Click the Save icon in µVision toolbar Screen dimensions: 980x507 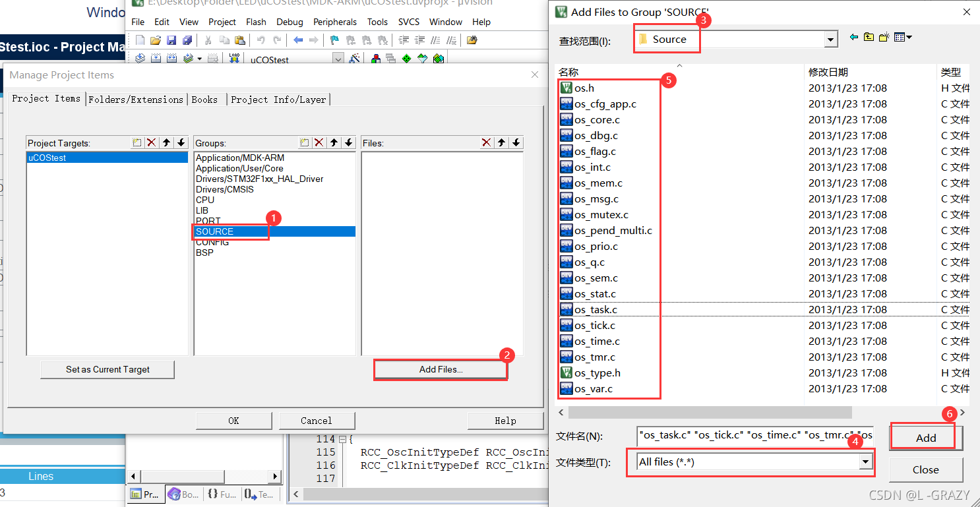171,40
